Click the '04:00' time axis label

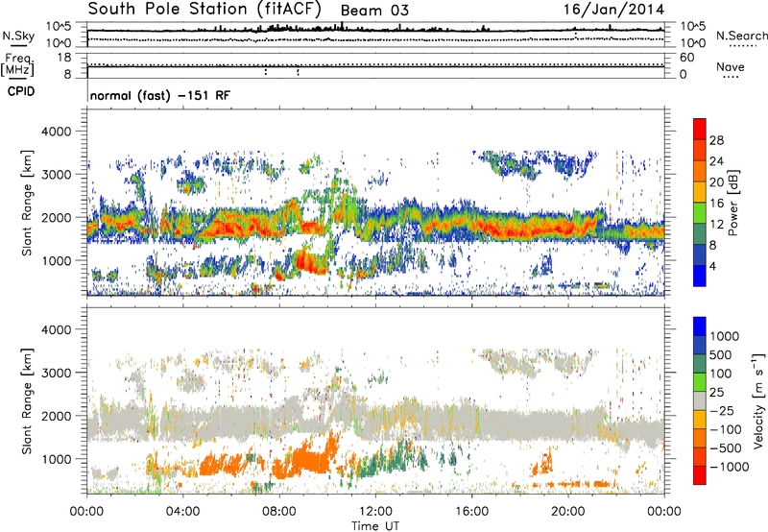pyautogui.click(x=182, y=512)
